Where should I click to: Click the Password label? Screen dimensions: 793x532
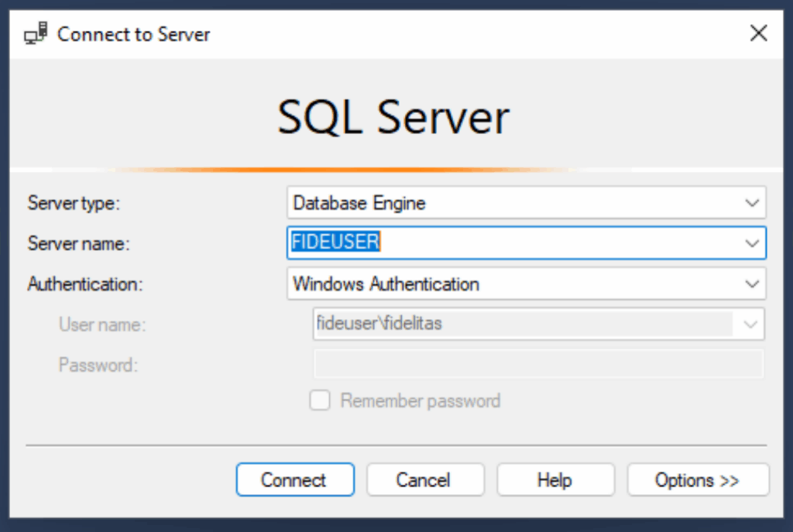pyautogui.click(x=98, y=365)
